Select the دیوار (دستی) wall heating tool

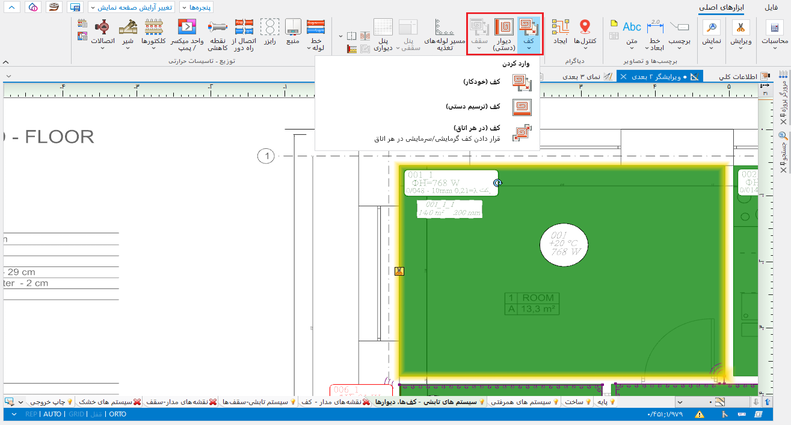click(504, 34)
